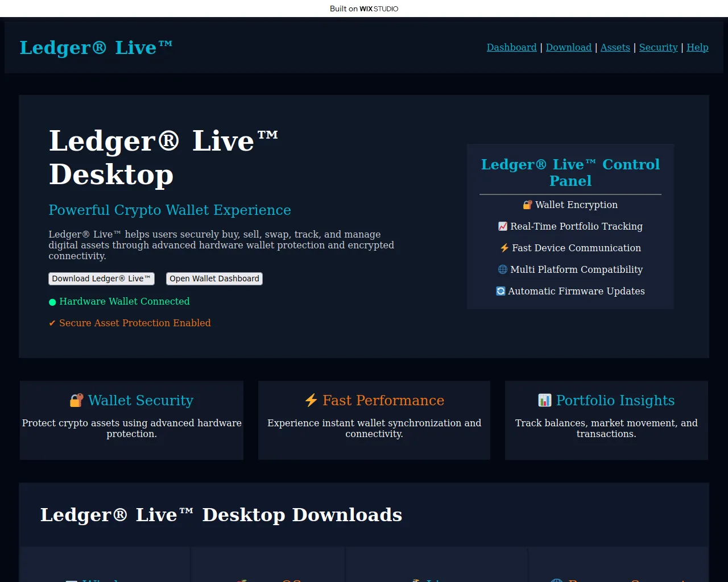Click the chart icon beside Real-Time Portfolio Tracking
Viewport: 728px width, 582px height.
coord(503,226)
